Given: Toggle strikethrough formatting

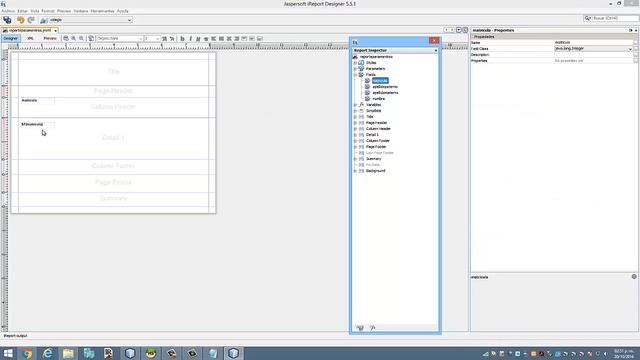Looking at the screenshot, I should (206, 38).
